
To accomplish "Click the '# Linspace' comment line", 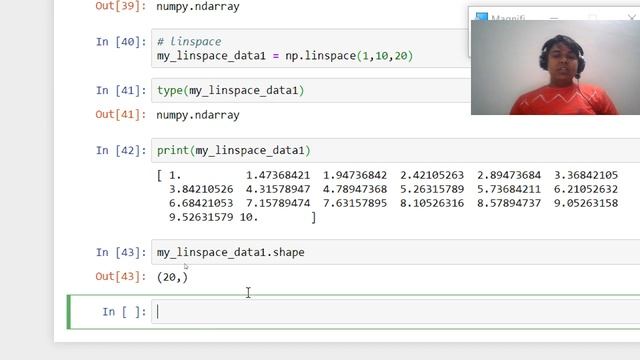I will [x=189, y=42].
